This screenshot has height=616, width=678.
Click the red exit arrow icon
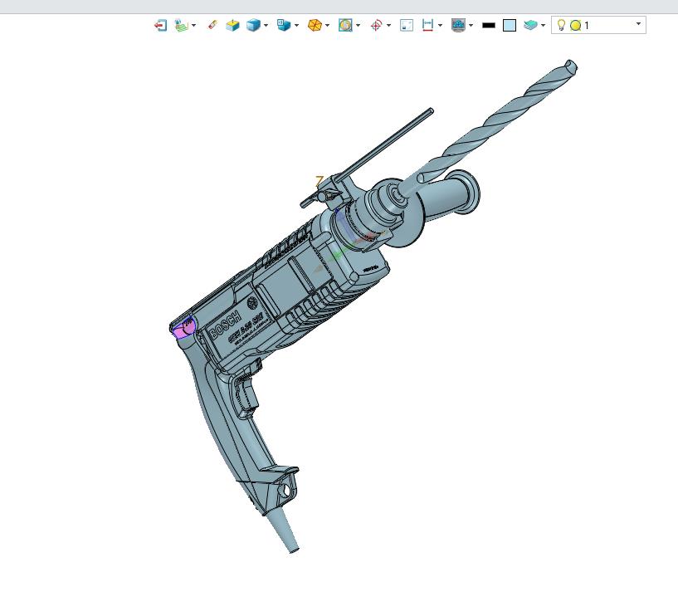coord(161,26)
